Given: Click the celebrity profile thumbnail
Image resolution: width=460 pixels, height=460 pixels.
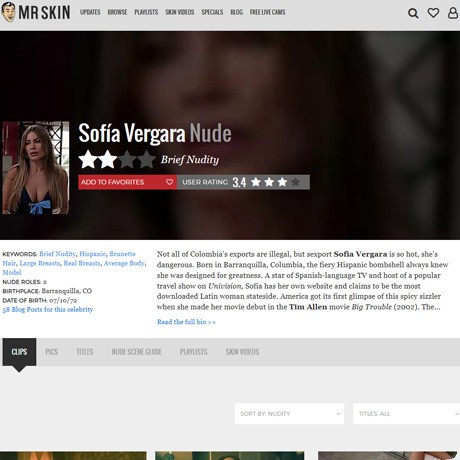Looking at the screenshot, I should coord(36,168).
